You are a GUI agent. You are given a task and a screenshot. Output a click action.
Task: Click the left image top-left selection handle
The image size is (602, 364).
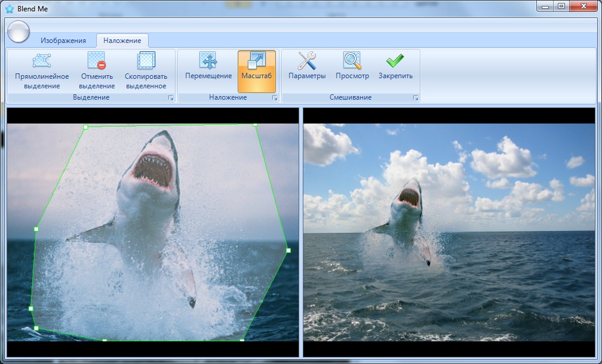coord(85,127)
